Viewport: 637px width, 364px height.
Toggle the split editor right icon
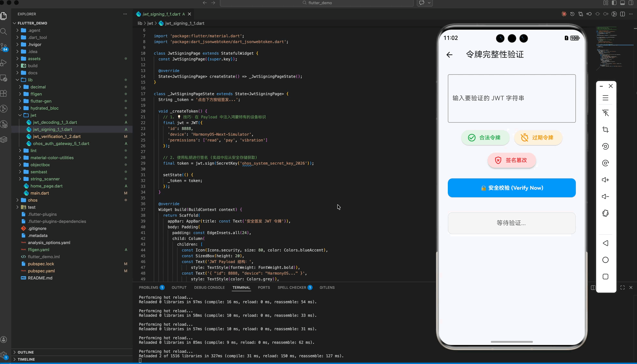point(623,14)
